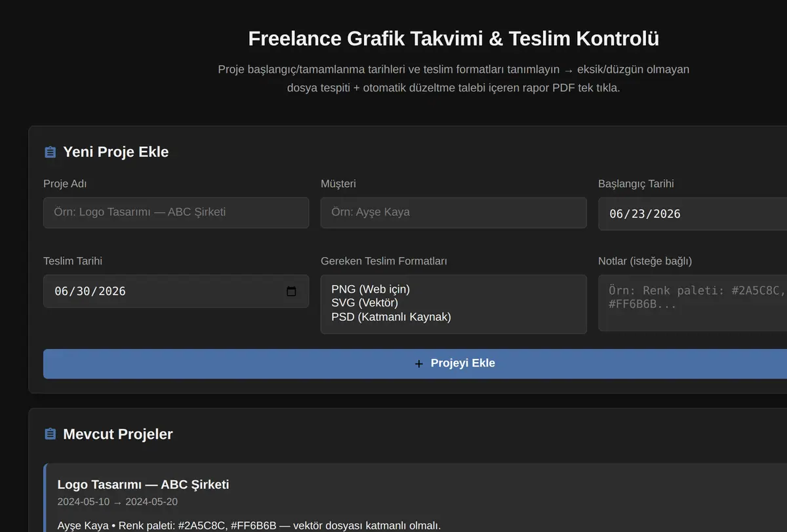The width and height of the screenshot is (787, 532).
Task: Click the page title Freelance Grafik Takvimi
Action: 453,39
